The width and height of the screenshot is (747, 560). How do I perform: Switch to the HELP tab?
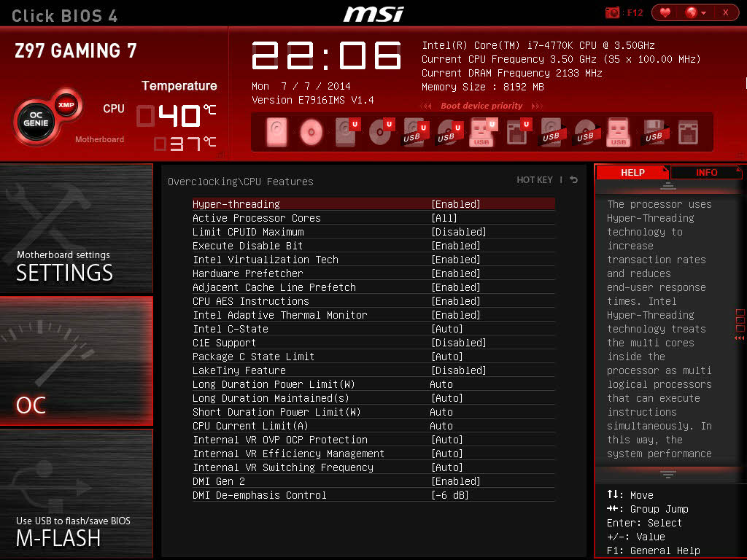tap(632, 172)
